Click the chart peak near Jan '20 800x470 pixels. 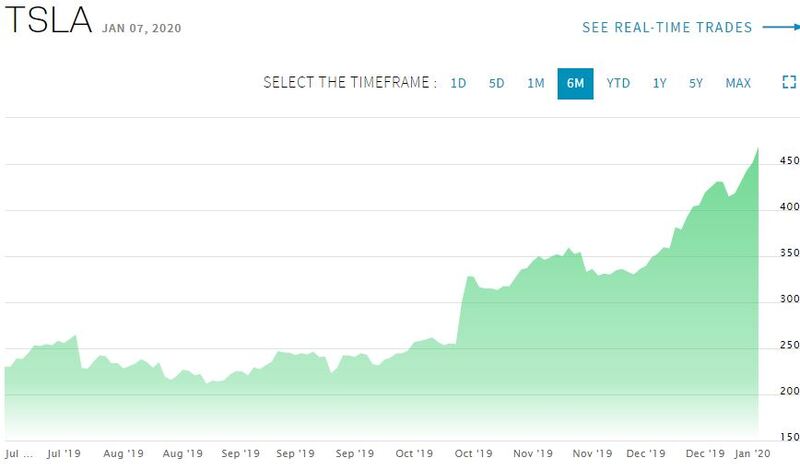[x=758, y=149]
